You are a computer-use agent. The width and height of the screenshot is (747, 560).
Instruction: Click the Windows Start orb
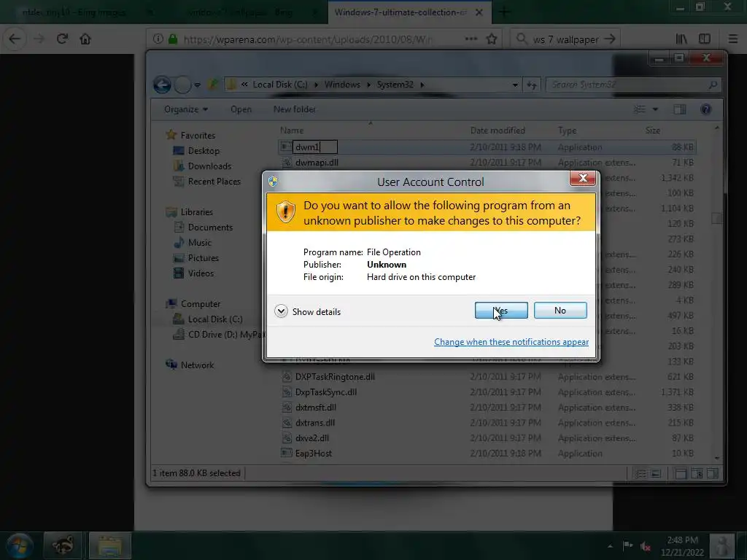[19, 545]
